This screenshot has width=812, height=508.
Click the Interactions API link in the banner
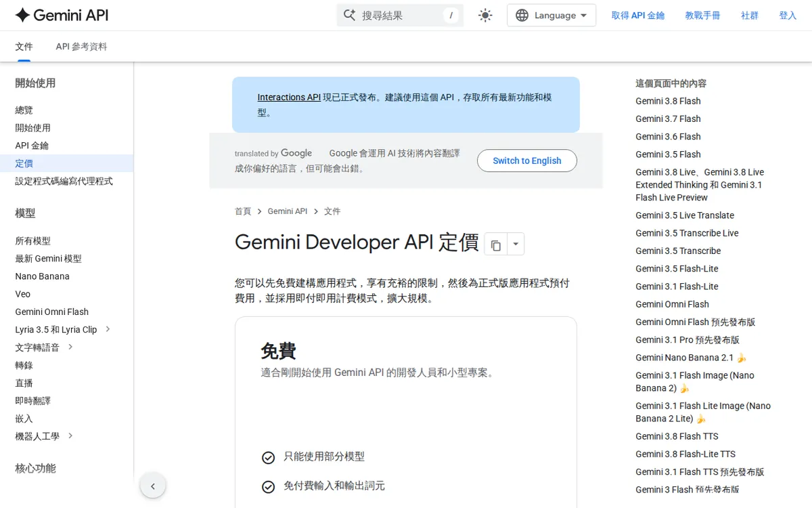(x=289, y=97)
